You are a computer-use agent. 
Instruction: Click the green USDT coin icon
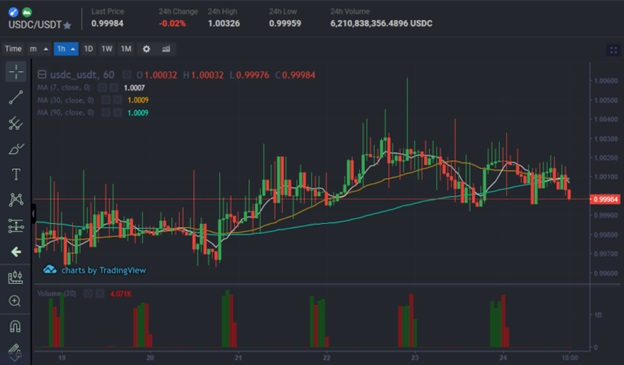point(27,12)
